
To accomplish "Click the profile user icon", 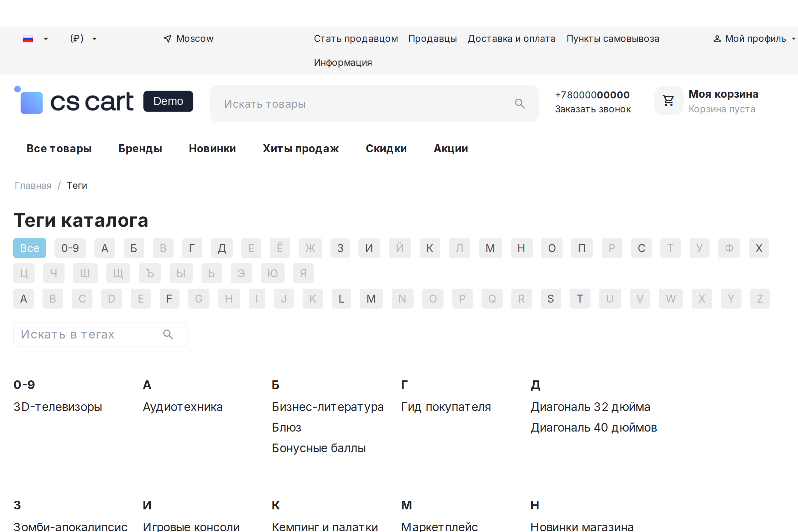I will pos(717,39).
